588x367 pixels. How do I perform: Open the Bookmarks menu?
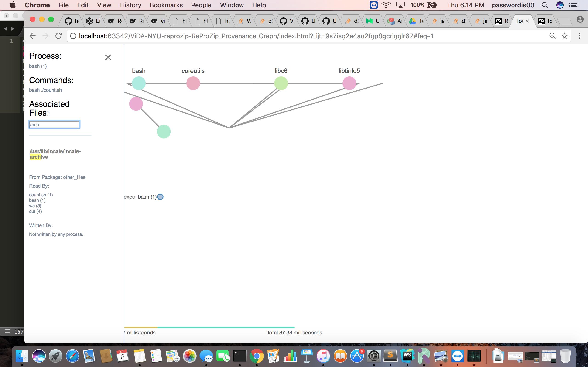166,5
